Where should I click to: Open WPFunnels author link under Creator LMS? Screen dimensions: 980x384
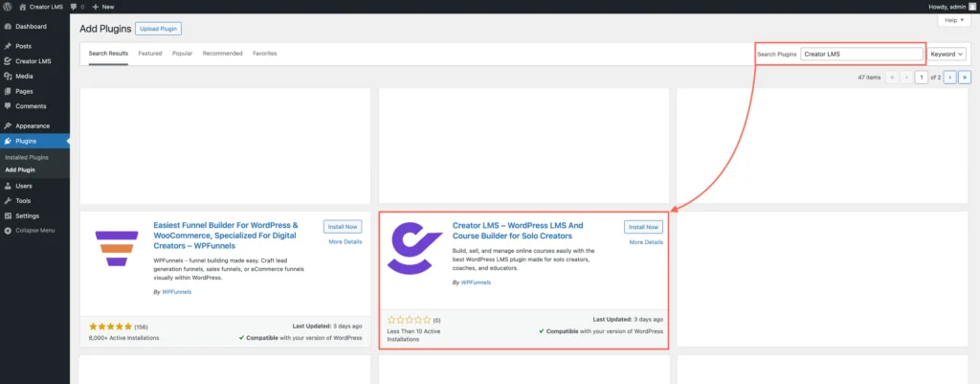[476, 282]
